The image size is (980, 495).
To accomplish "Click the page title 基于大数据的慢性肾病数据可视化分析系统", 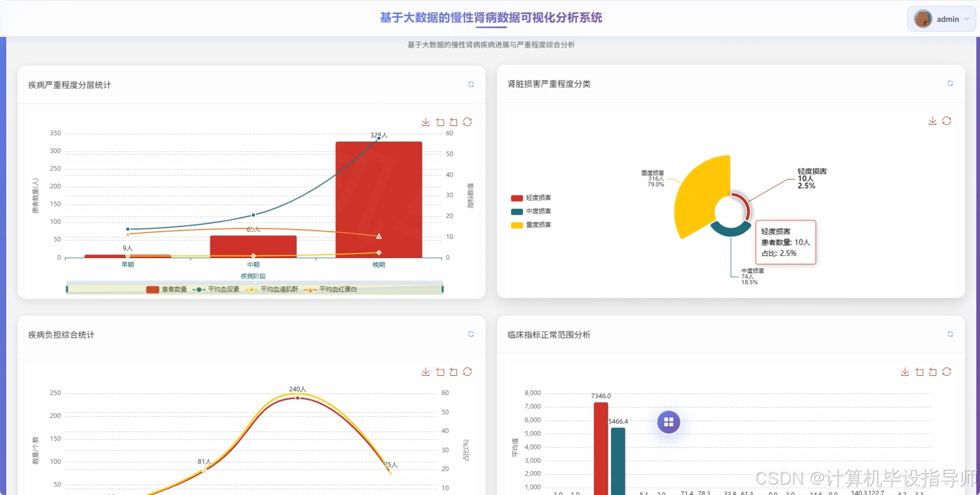I will pos(491,18).
